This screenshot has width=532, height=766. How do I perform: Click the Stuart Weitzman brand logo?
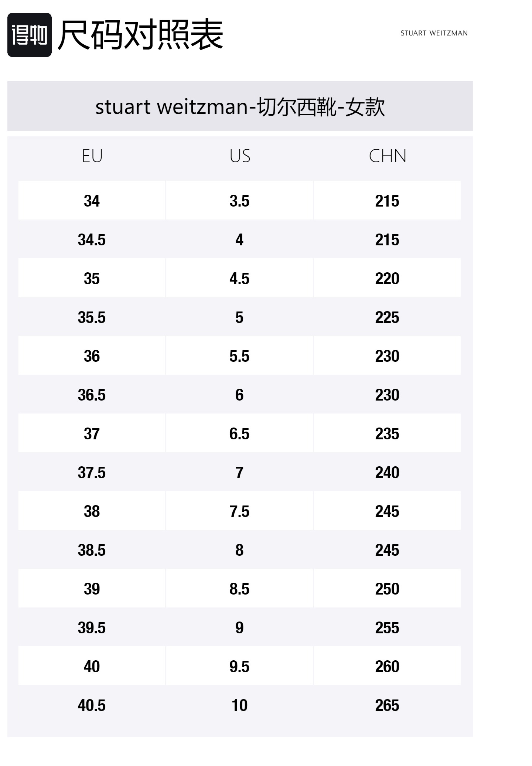pos(434,33)
